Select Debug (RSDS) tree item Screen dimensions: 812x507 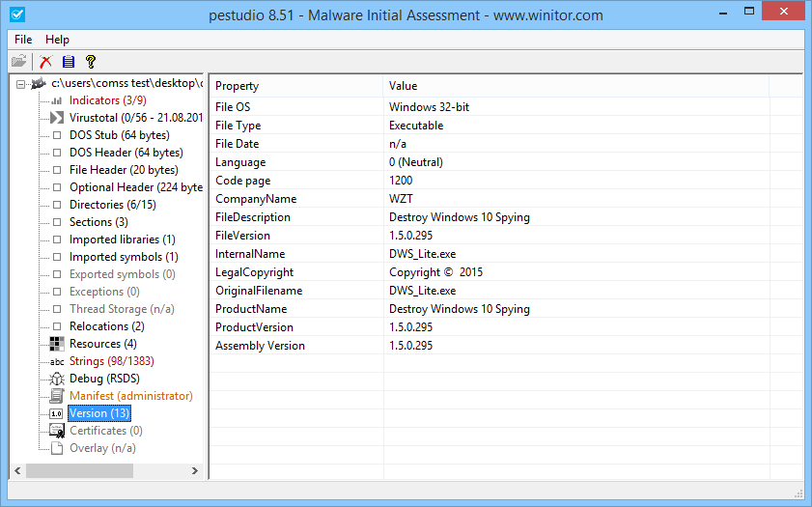click(104, 379)
